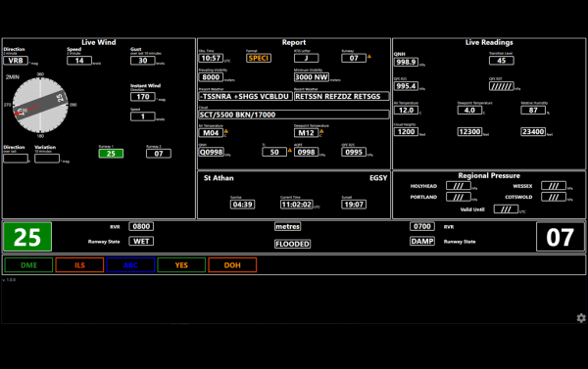
Task: Click the Gust field showing 30
Action: (x=143, y=61)
